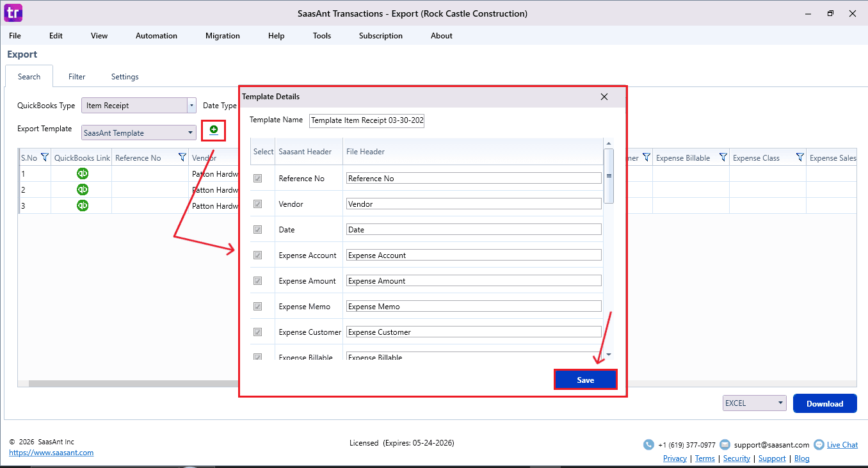Click the phone icon in the footer
Viewport: 868px width, 468px height.
648,445
